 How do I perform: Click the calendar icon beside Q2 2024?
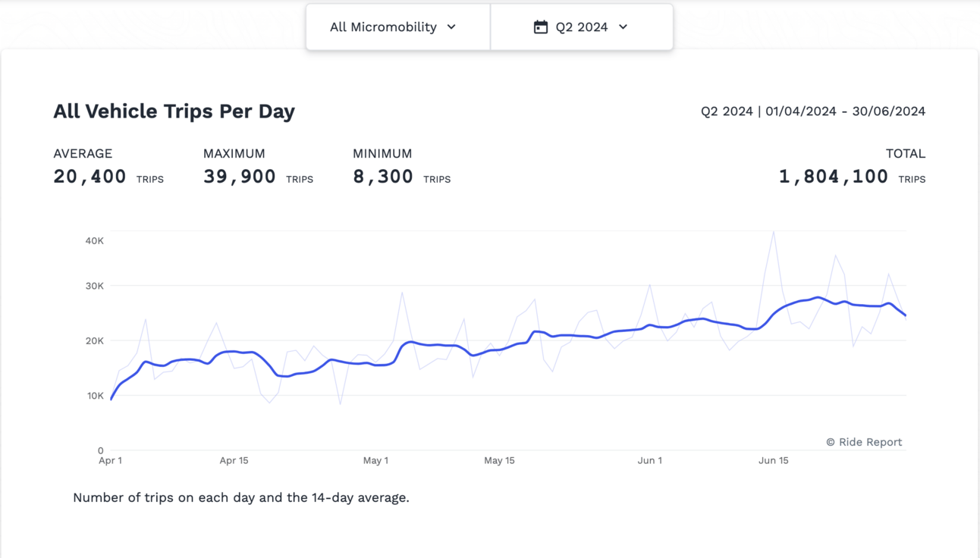point(540,27)
